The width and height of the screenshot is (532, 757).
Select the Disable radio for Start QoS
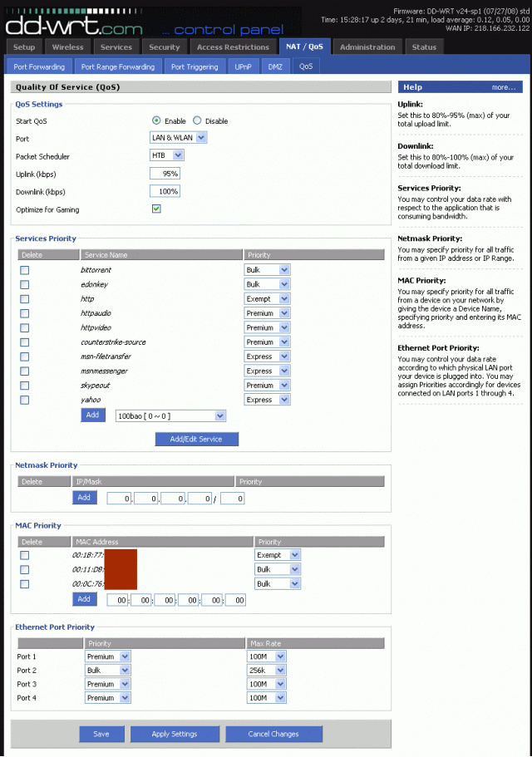197,120
